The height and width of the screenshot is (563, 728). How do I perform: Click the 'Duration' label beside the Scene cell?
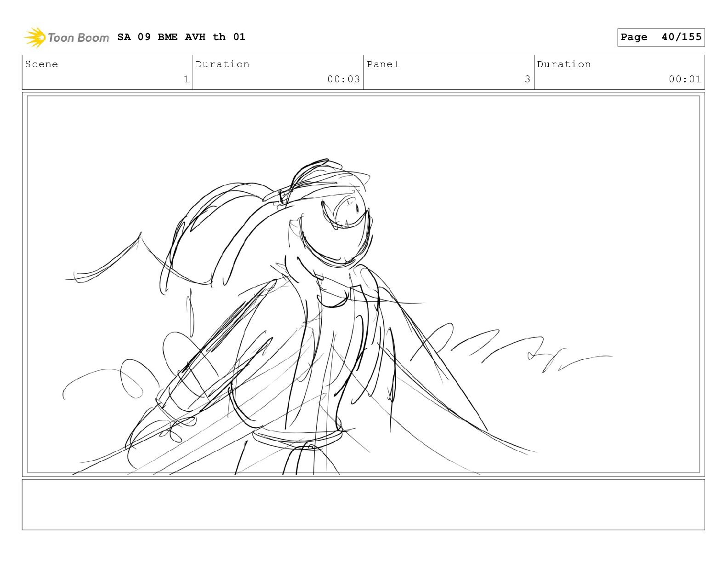tap(222, 64)
